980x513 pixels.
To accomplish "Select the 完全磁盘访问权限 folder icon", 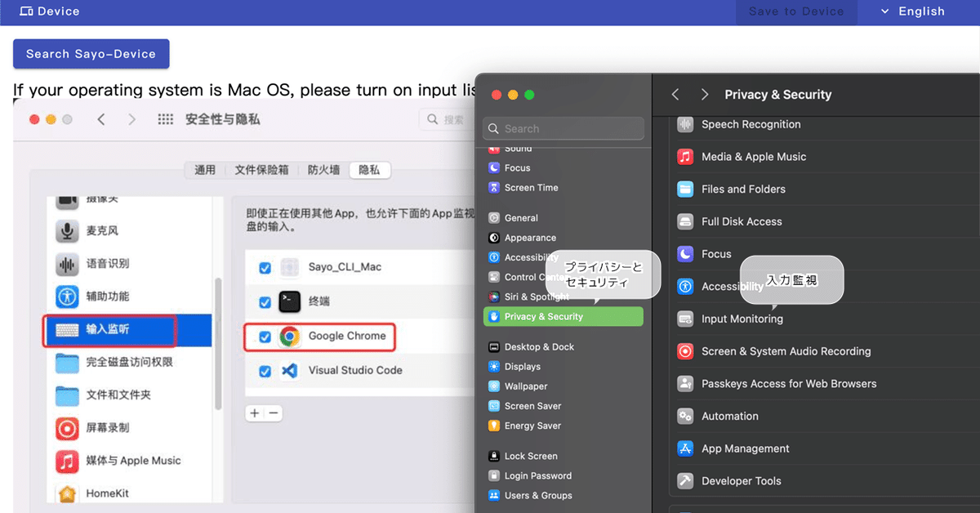I will pyautogui.click(x=67, y=362).
